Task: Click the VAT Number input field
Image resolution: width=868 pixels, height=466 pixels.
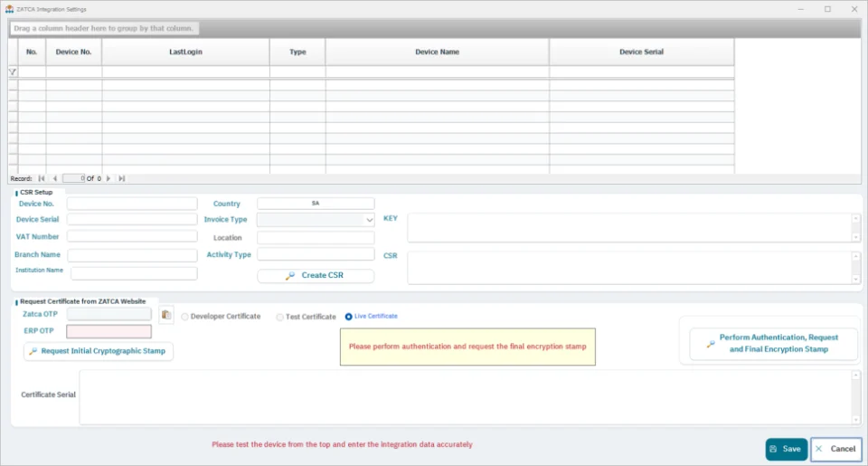Action: coord(132,236)
